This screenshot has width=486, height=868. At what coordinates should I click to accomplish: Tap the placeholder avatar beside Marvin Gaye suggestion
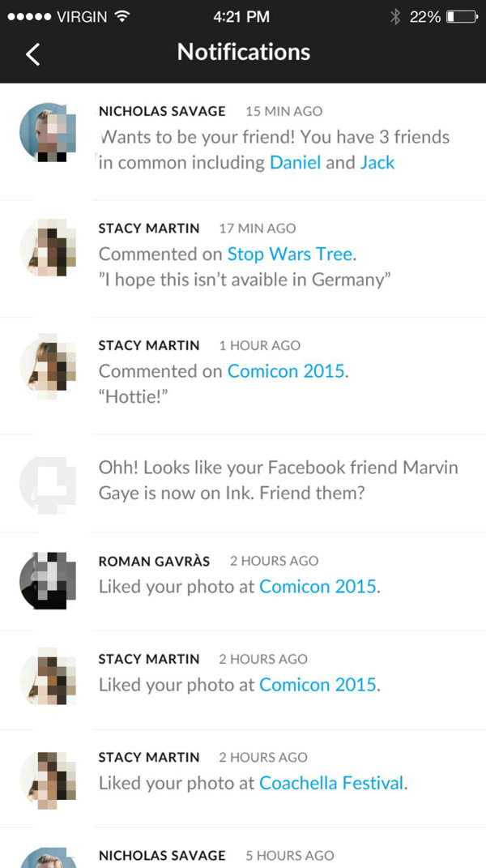point(48,481)
